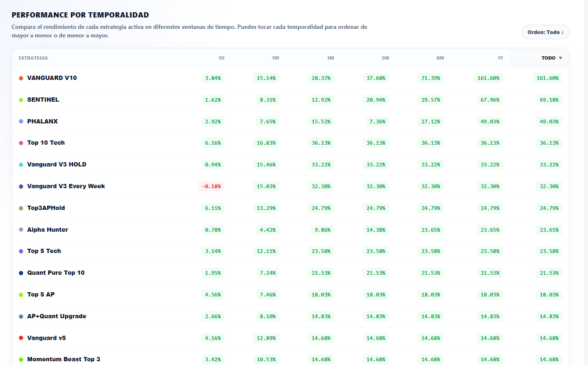Select the Top 5 AP strategy name
Viewport: 588px width, 366px height.
(41, 294)
